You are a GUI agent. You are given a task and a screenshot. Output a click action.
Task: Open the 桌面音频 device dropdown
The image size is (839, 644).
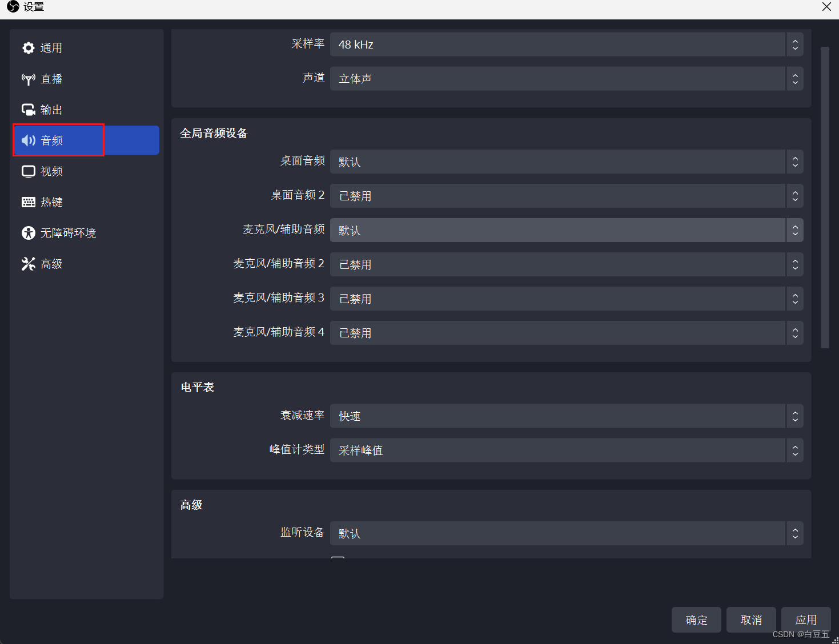click(x=567, y=162)
